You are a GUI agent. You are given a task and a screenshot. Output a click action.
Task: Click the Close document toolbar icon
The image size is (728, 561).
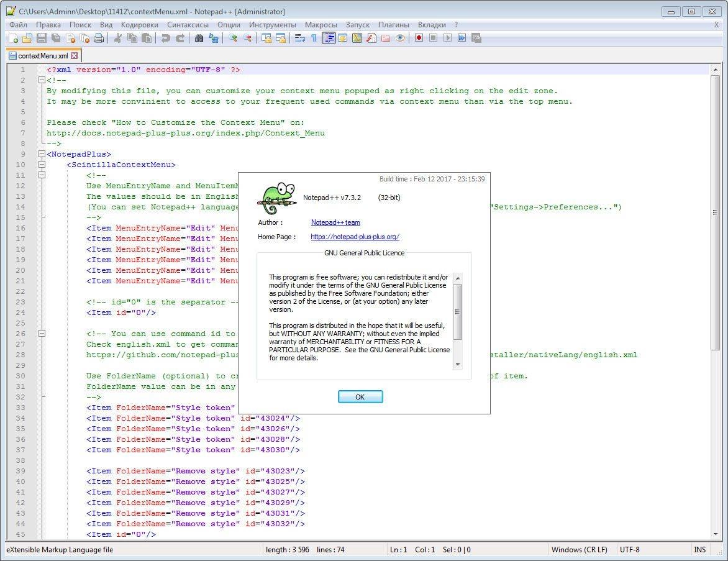[x=70, y=38]
